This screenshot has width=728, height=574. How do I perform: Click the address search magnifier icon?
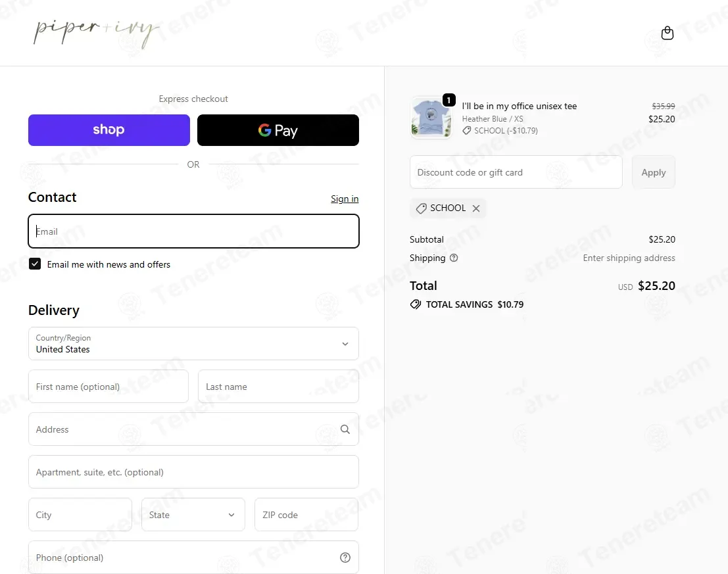pyautogui.click(x=345, y=429)
